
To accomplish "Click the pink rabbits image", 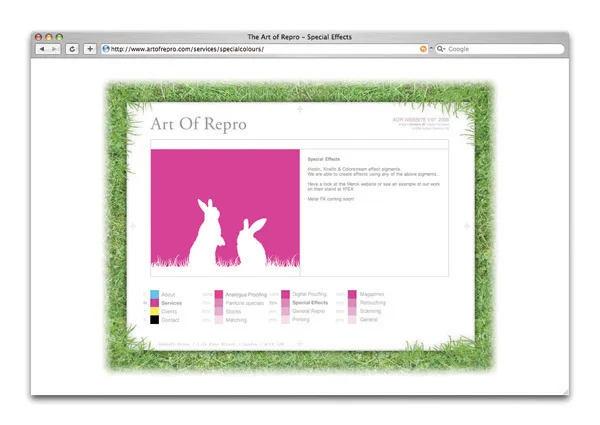I will point(225,208).
